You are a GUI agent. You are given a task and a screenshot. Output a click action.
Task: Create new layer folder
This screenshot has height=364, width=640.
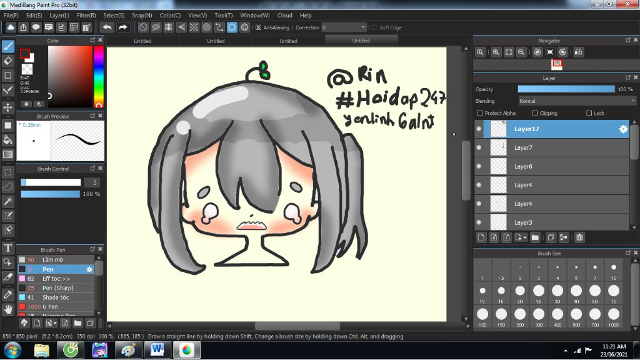[535, 237]
